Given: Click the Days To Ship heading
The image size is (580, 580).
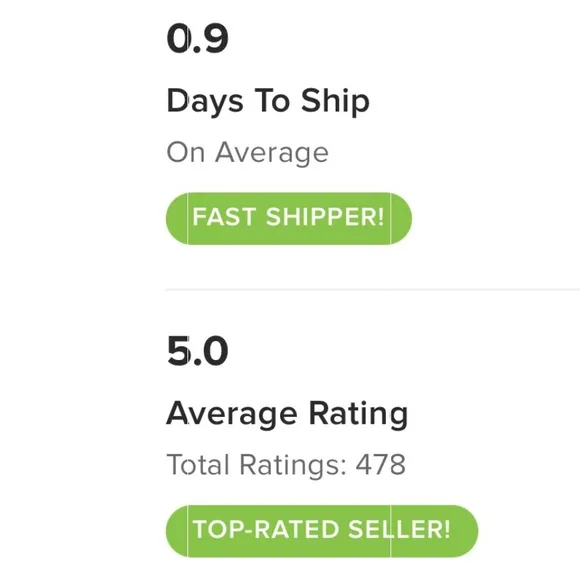Looking at the screenshot, I should pyautogui.click(x=268, y=101).
